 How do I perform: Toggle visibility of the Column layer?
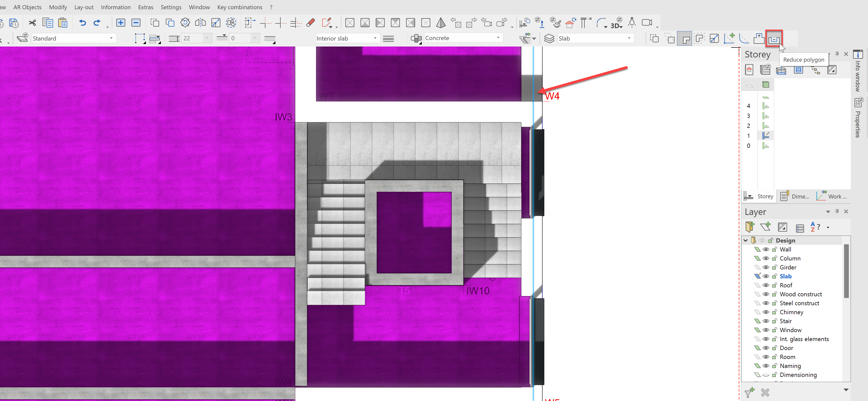(x=766, y=258)
